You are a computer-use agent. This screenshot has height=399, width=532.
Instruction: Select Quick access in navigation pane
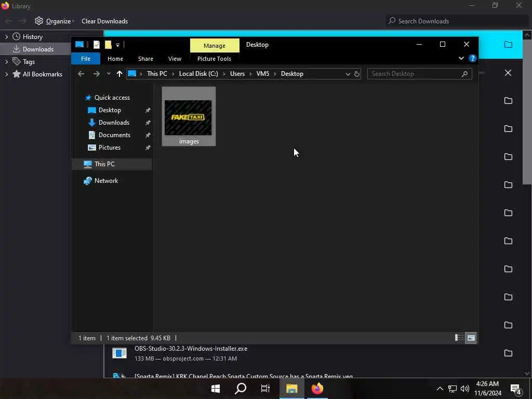pyautogui.click(x=112, y=97)
